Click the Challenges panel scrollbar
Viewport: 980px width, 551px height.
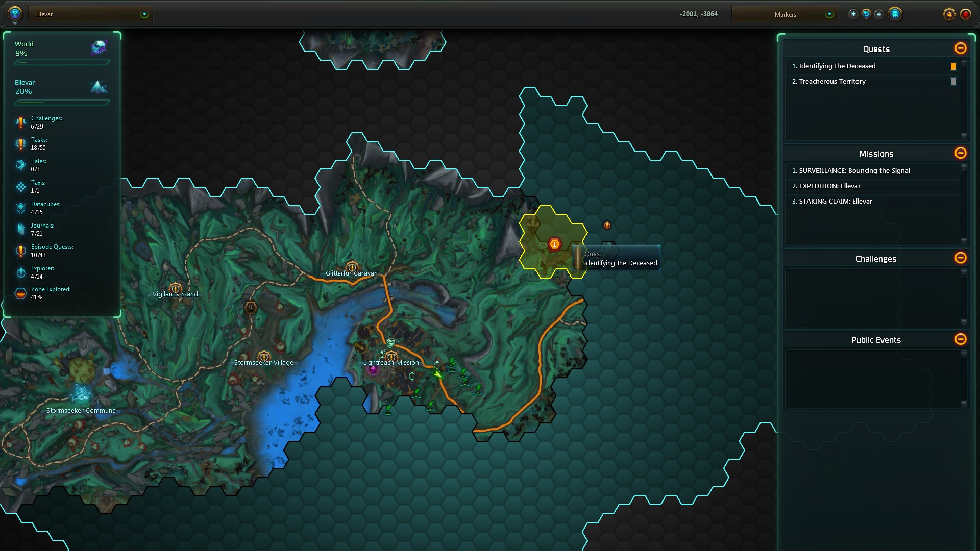964,297
